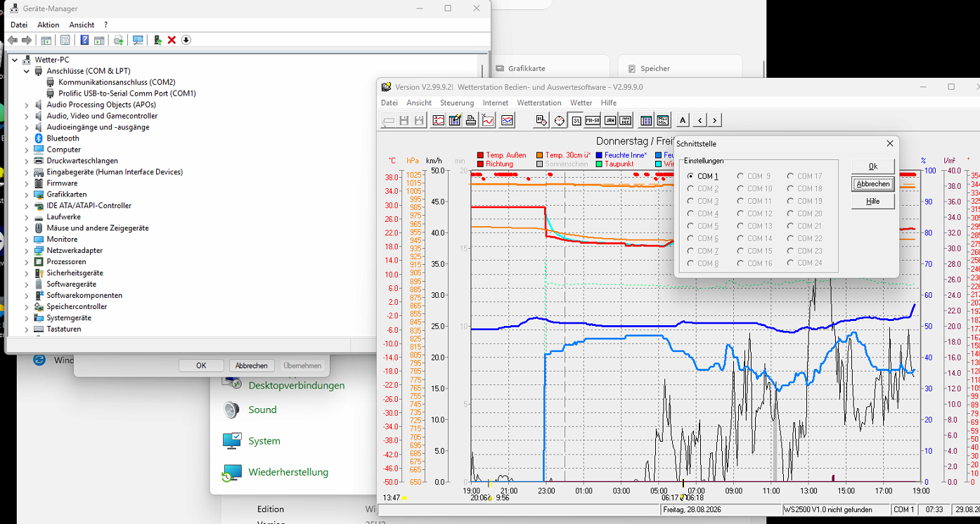This screenshot has width=980, height=524.
Task: Click the 'A' text toolbar button
Action: (x=683, y=120)
